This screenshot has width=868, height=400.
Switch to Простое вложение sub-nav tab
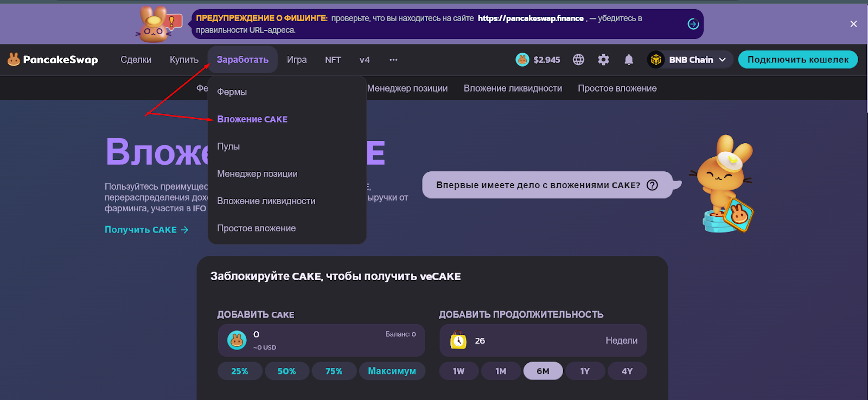pyautogui.click(x=617, y=88)
